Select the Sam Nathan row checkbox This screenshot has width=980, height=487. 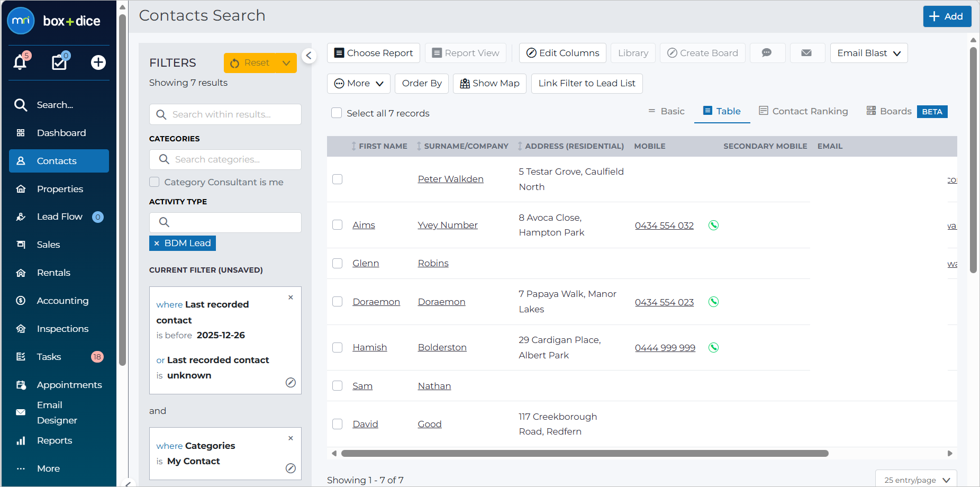tap(338, 386)
